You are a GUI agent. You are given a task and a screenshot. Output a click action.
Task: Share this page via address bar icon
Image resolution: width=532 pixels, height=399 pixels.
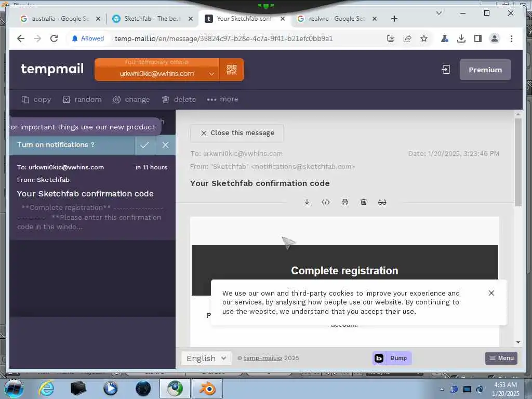[407, 38]
